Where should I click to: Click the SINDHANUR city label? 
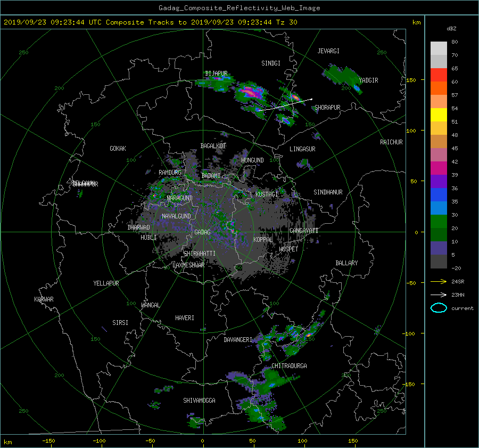328,192
